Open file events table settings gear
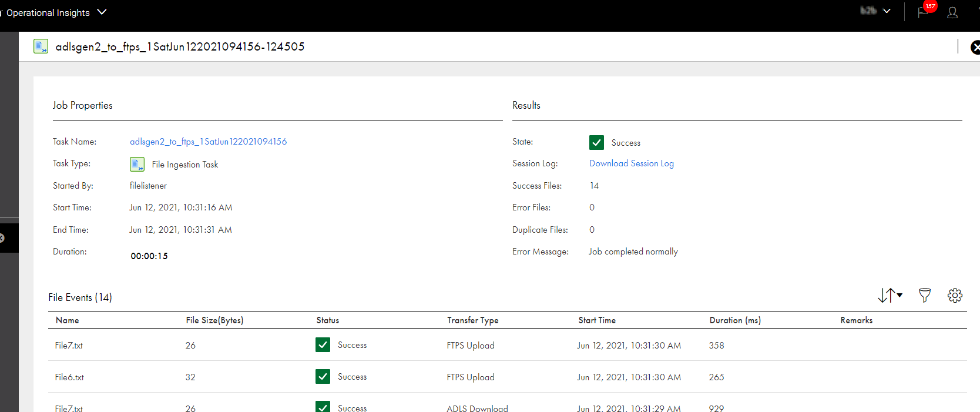The width and height of the screenshot is (980, 412). point(955,295)
